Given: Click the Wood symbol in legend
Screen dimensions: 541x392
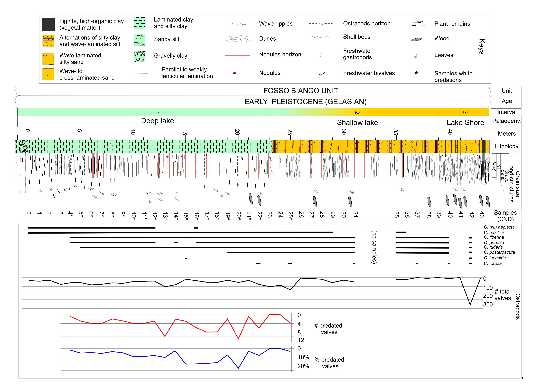Looking at the screenshot, I should click(x=417, y=39).
